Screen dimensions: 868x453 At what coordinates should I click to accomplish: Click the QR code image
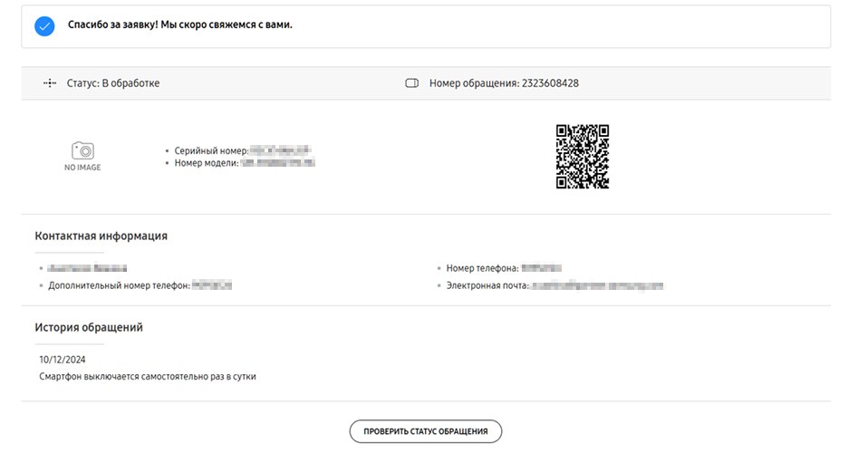click(x=583, y=157)
